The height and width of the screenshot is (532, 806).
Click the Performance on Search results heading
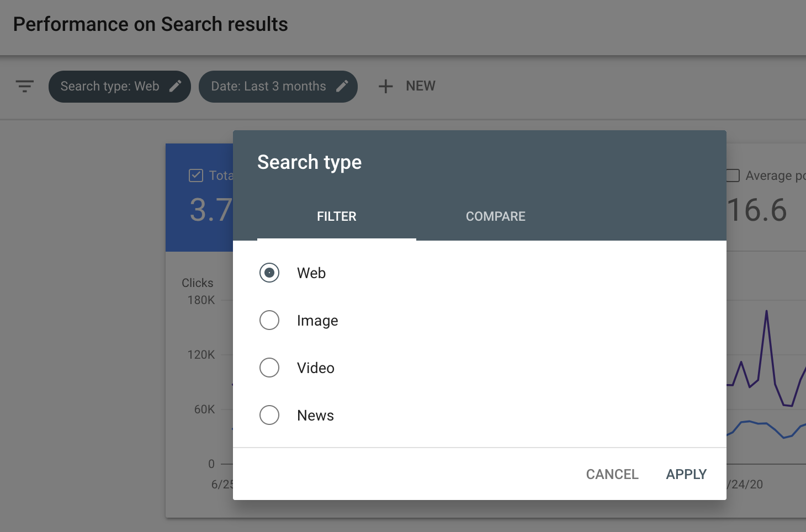(150, 24)
